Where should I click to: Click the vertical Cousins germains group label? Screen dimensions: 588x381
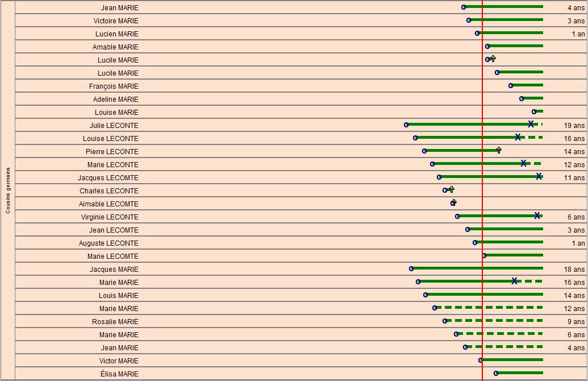click(8, 191)
